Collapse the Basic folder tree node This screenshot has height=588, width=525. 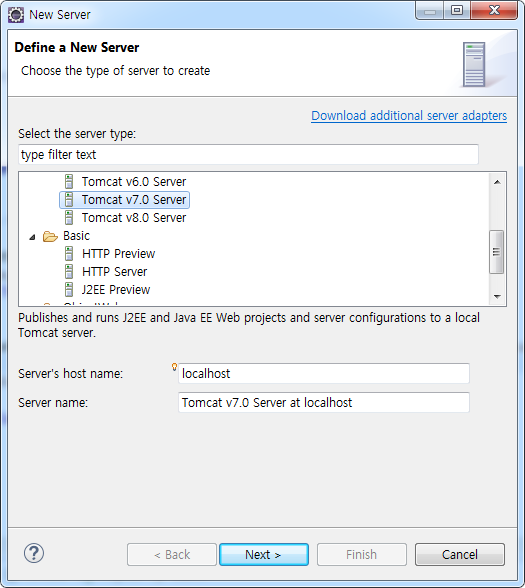(33, 237)
